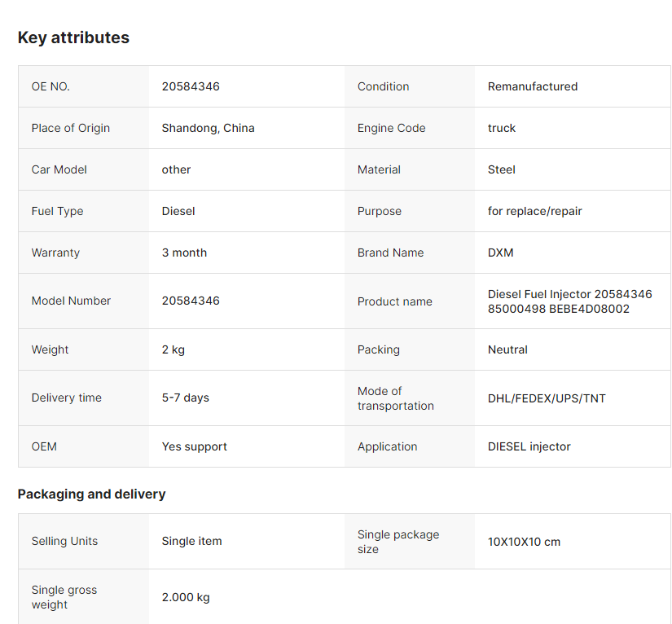Select the 5-7 days delivery time
This screenshot has width=672, height=624.
click(x=186, y=398)
